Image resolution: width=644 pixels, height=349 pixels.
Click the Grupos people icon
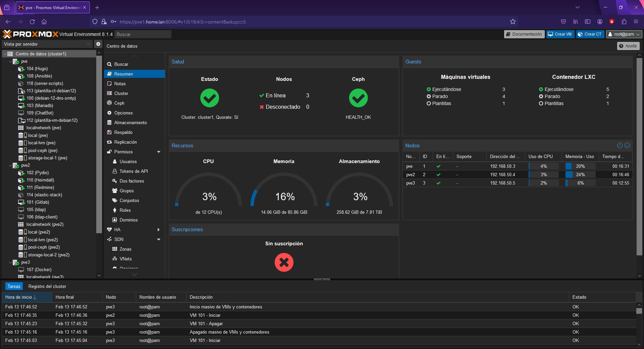(115, 191)
